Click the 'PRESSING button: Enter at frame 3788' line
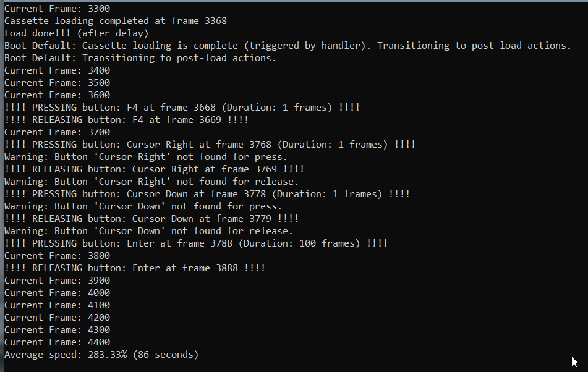This screenshot has width=588, height=372. [x=196, y=243]
